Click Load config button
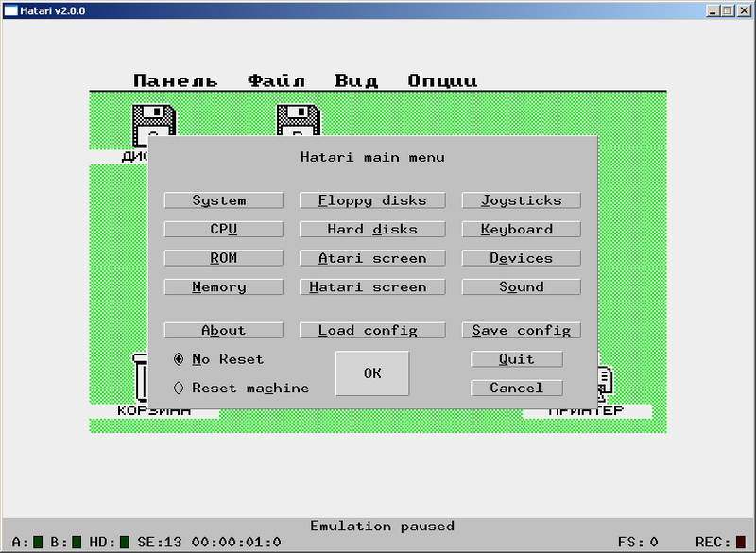 point(372,330)
